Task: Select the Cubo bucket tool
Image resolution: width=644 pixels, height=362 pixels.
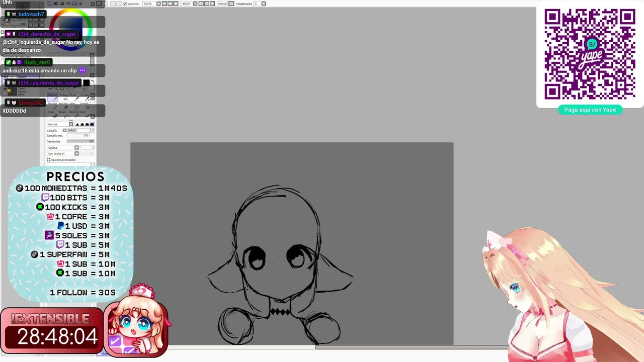Action: 53,115
